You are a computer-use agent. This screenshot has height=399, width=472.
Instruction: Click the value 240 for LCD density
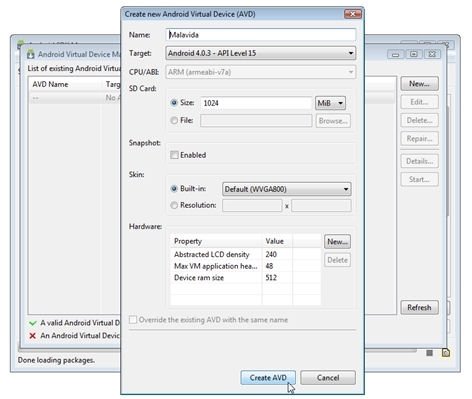tap(271, 255)
